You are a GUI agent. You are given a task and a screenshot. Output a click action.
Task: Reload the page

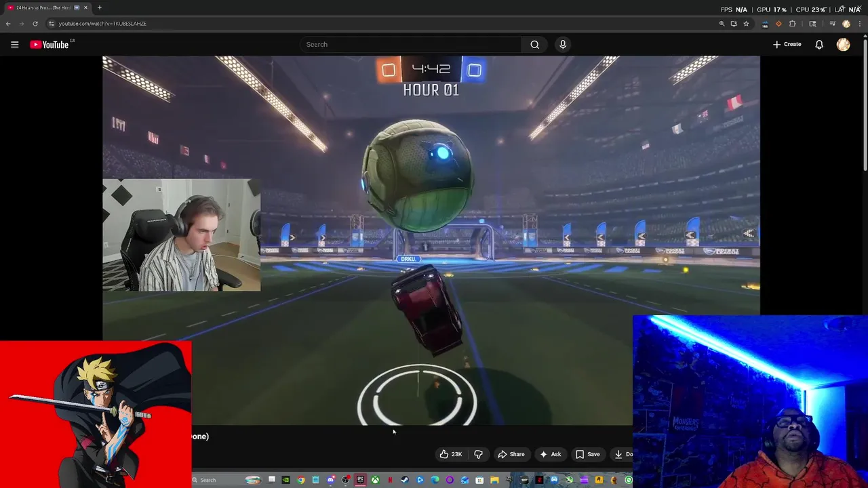[x=35, y=24]
